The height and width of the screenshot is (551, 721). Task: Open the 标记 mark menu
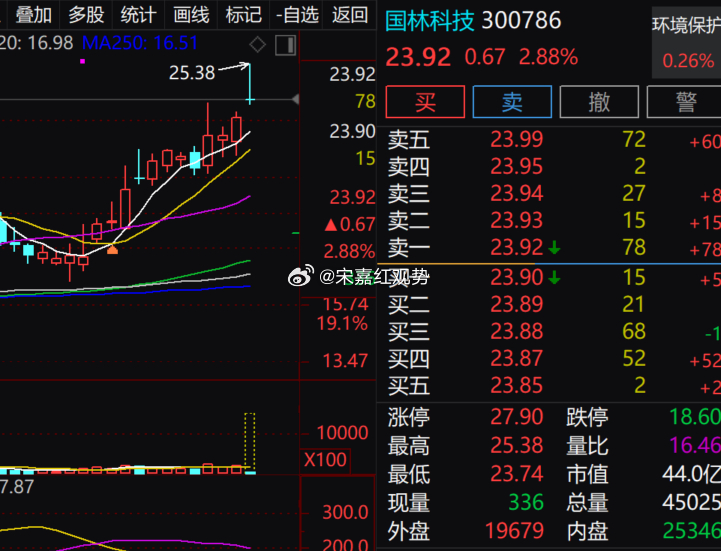tap(244, 15)
